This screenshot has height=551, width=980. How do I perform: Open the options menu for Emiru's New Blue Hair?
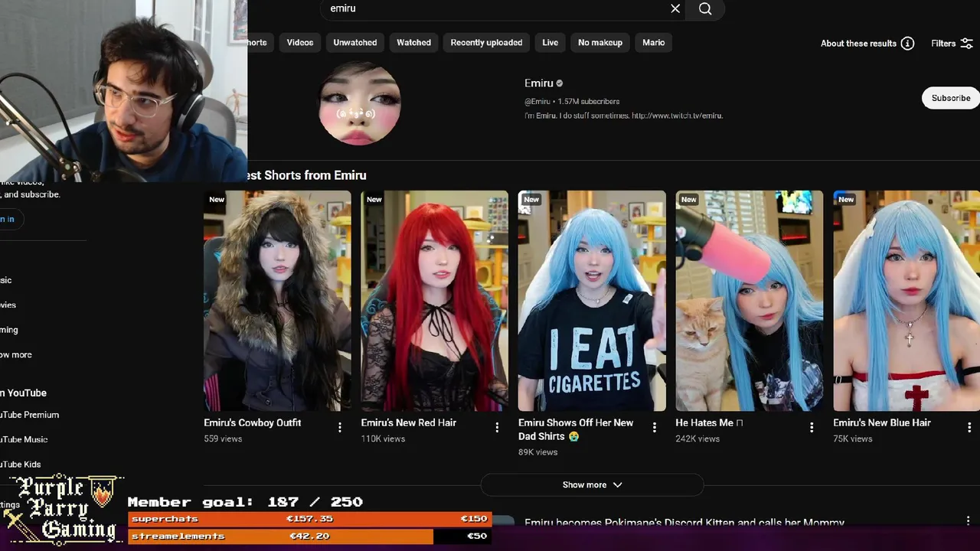[969, 428]
